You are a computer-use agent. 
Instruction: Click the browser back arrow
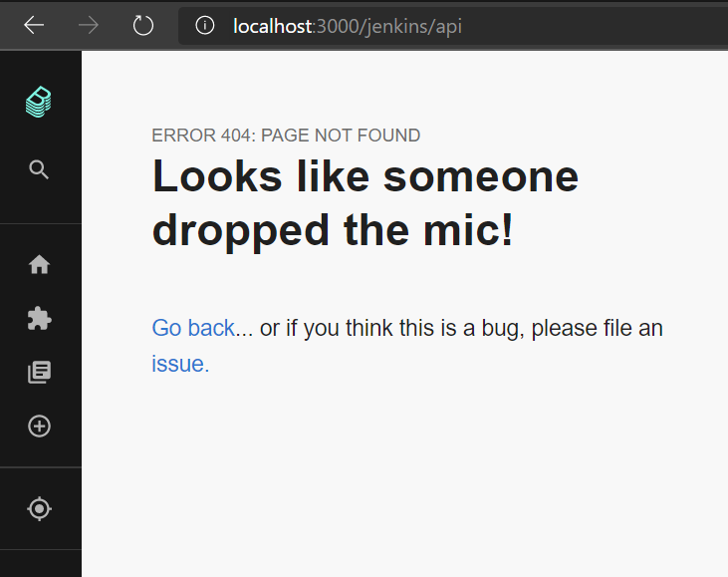point(34,25)
